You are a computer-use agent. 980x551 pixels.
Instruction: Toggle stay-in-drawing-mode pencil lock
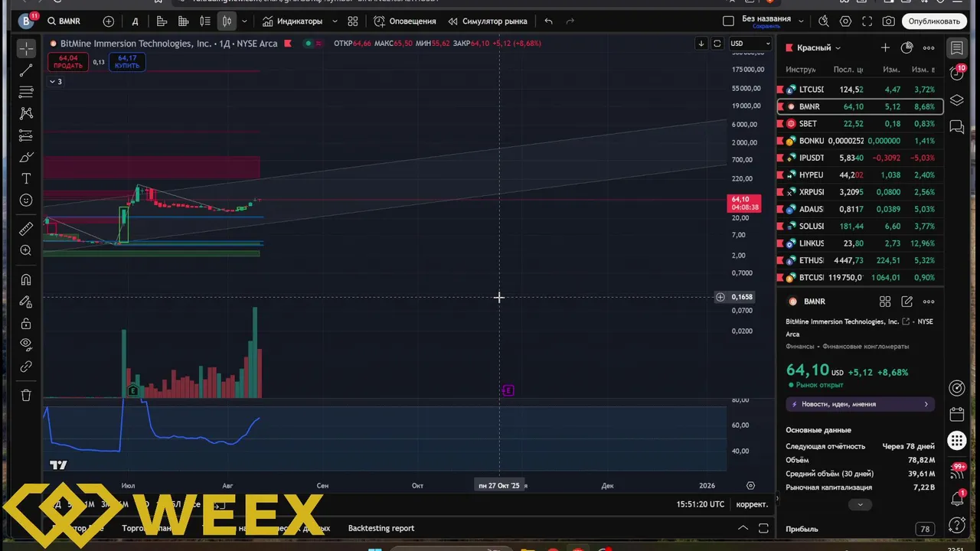pos(26,302)
